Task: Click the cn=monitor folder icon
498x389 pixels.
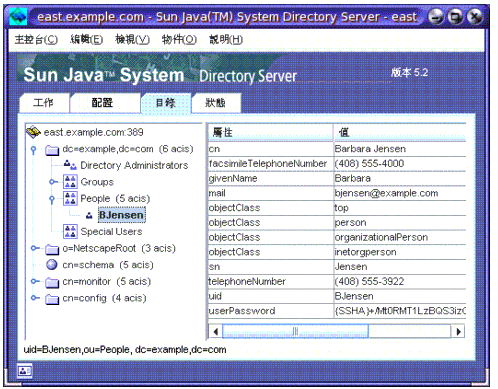Action: click(52, 282)
